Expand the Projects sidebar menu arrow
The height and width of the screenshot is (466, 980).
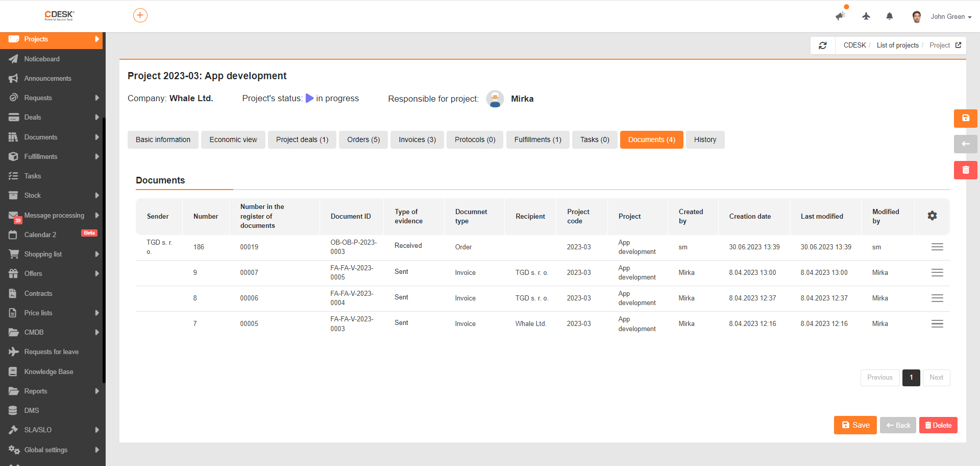point(96,39)
